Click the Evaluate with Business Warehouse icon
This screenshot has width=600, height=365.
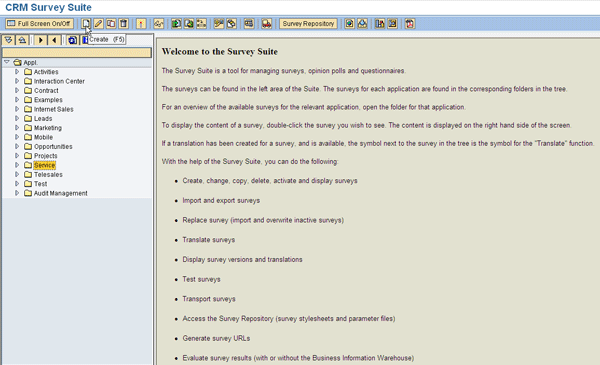tap(392, 24)
